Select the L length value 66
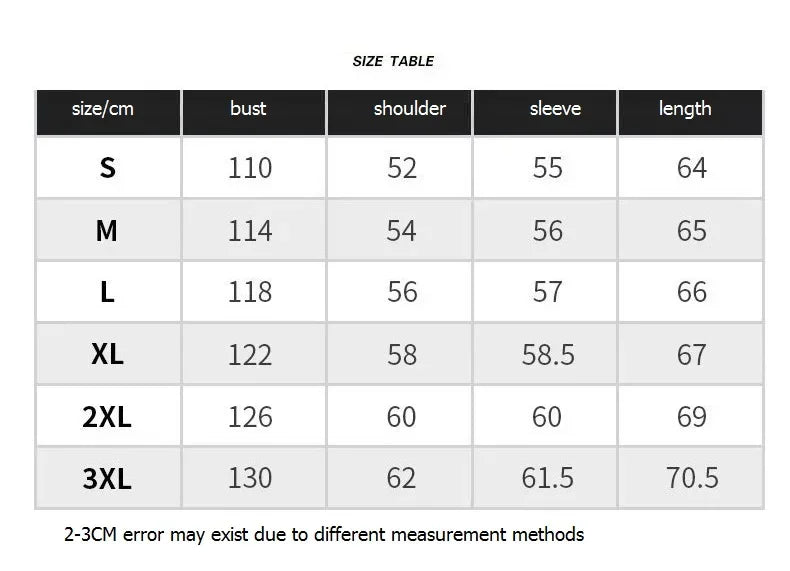Image resolution: width=790 pixels, height=571 pixels. coord(692,292)
